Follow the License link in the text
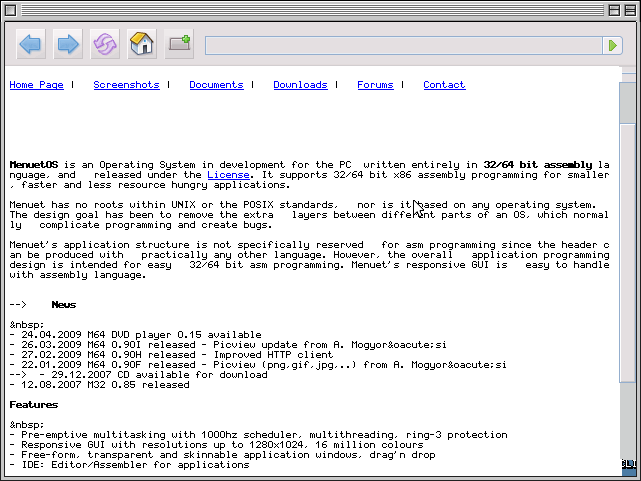 pos(229,175)
